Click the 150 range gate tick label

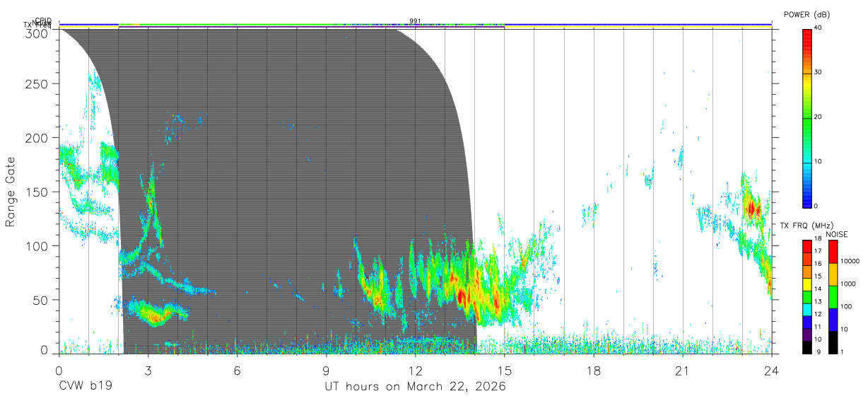point(37,192)
